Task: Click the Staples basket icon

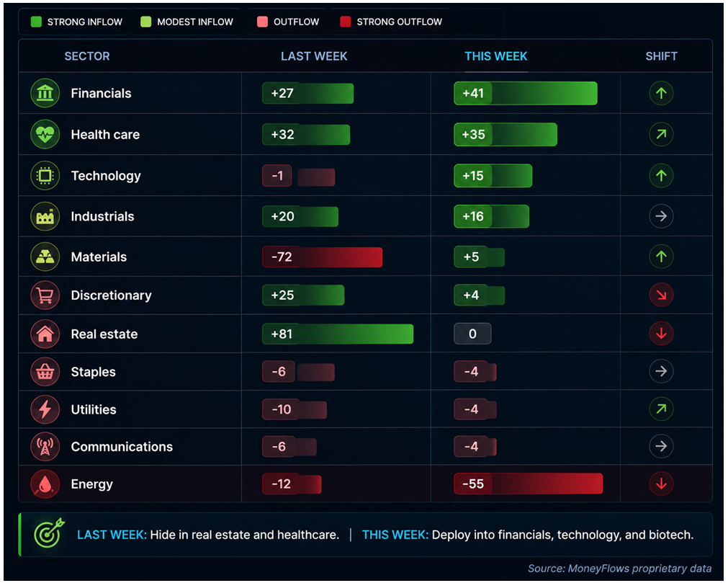Action: (x=45, y=372)
